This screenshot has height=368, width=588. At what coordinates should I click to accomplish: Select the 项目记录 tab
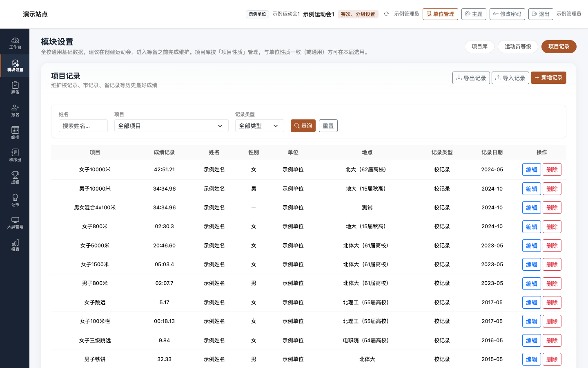559,47
